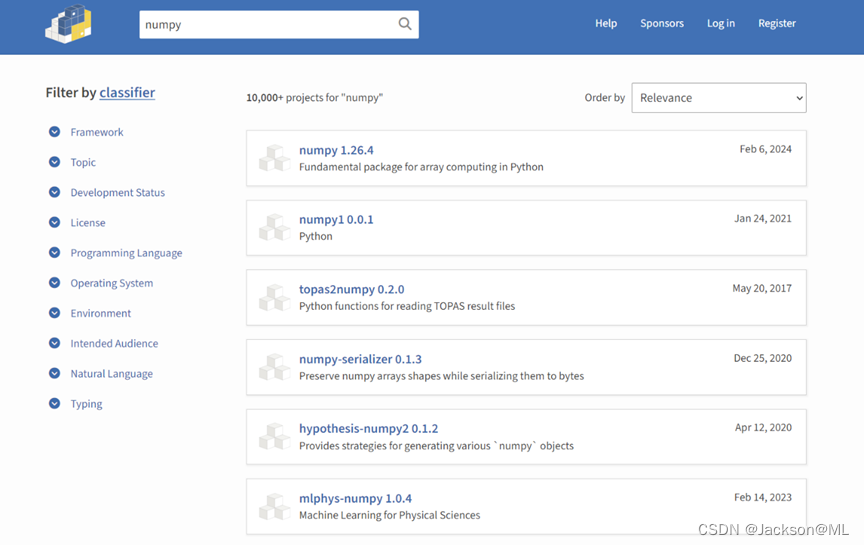Click the package icon beside numpy 1.26.4
Viewport: 864px width, 545px height.
point(274,158)
